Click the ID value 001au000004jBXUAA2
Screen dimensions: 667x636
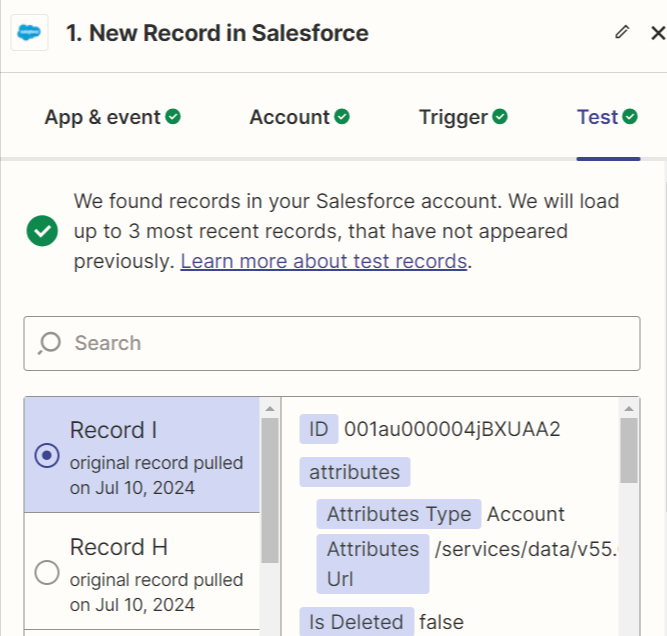[452, 429]
